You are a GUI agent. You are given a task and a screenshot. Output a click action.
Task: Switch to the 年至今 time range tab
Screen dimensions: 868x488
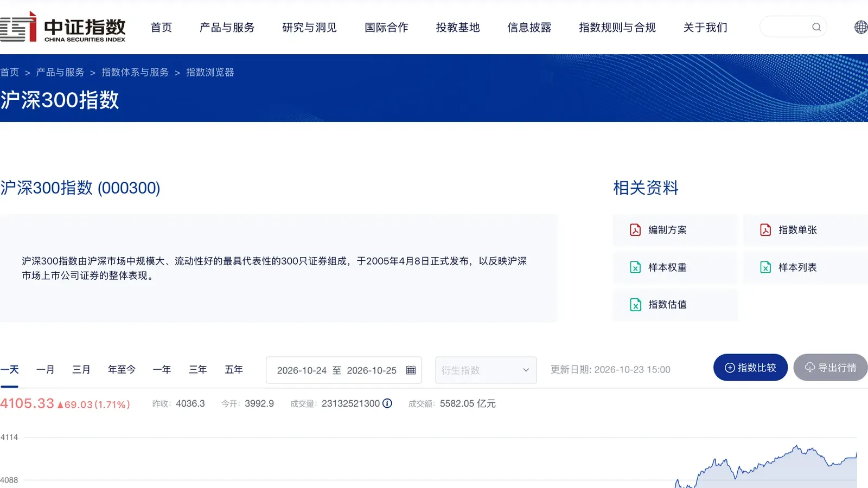pyautogui.click(x=122, y=369)
